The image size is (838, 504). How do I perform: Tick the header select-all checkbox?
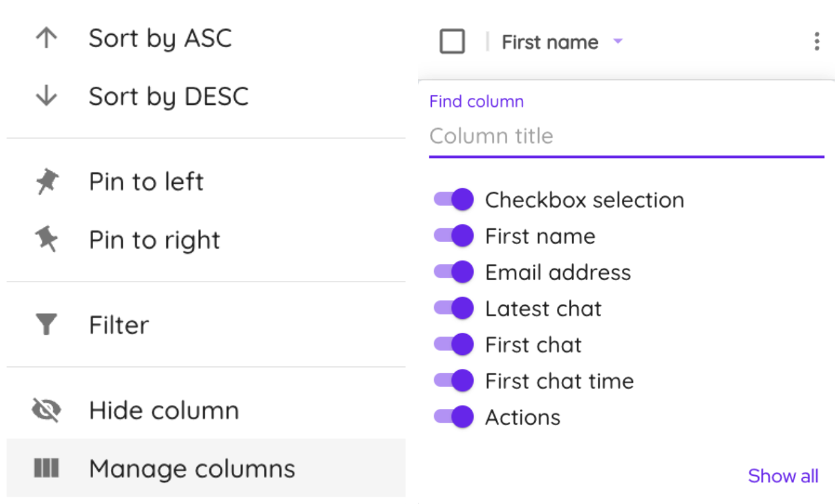click(452, 42)
